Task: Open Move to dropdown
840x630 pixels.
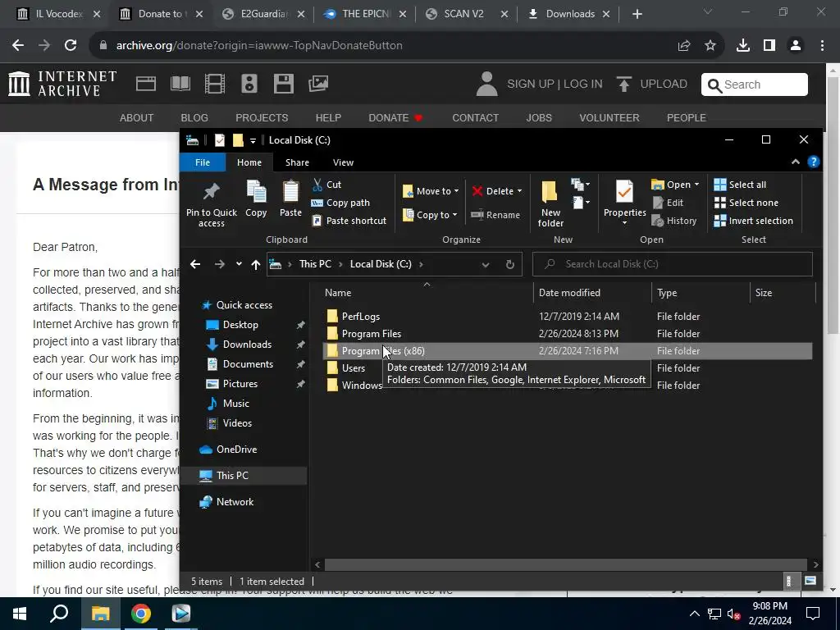Action: 431,191
